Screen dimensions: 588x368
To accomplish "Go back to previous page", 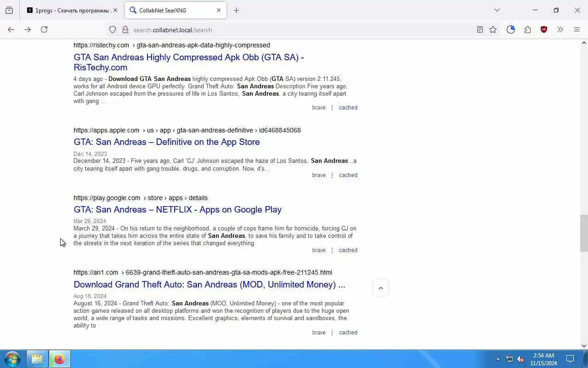I will [x=11, y=29].
